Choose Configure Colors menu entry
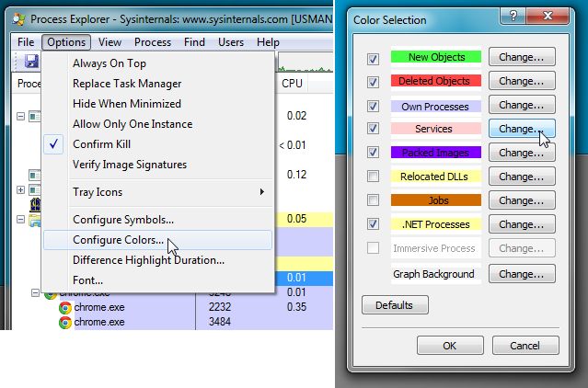The image size is (588, 388). pos(157,240)
